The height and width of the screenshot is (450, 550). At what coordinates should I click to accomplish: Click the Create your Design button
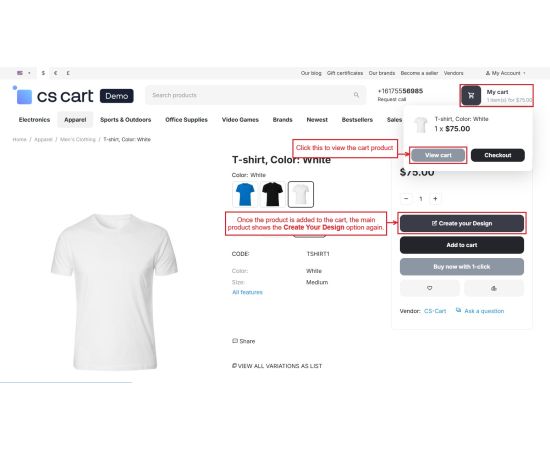[462, 223]
